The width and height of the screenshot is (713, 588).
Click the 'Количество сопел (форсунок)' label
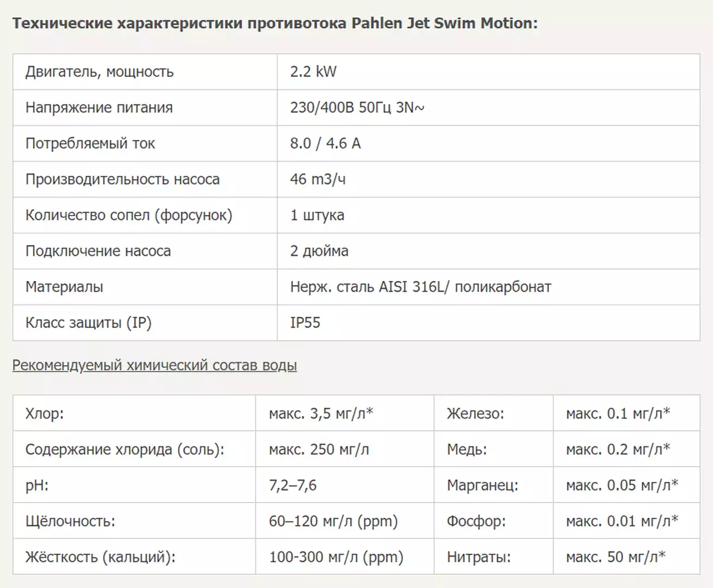click(129, 215)
